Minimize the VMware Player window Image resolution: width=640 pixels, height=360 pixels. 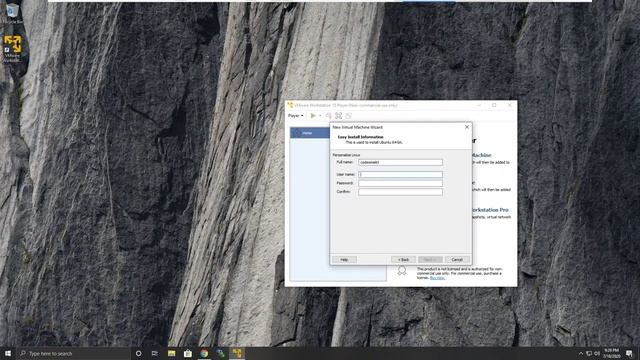[x=479, y=105]
